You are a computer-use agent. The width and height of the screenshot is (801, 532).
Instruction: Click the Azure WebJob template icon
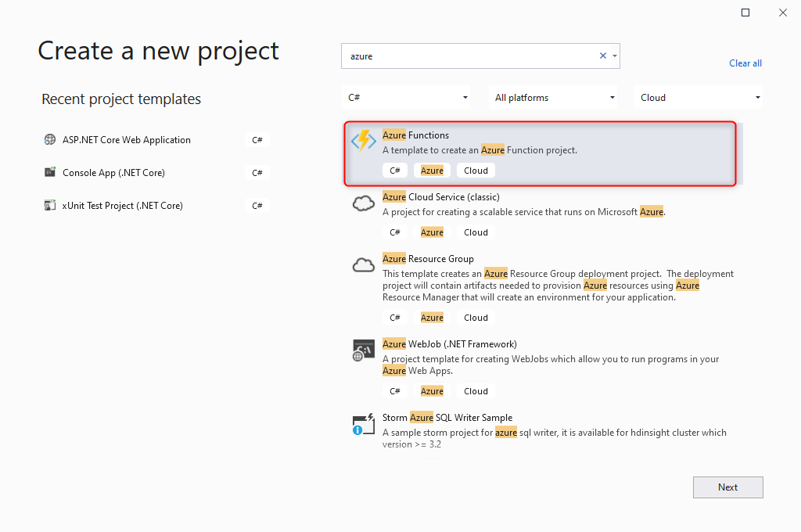[x=363, y=350]
